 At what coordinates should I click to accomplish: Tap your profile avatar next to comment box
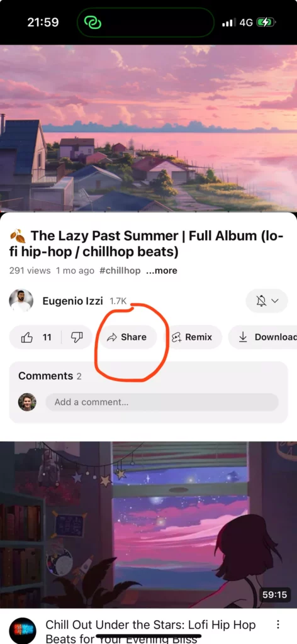click(27, 402)
